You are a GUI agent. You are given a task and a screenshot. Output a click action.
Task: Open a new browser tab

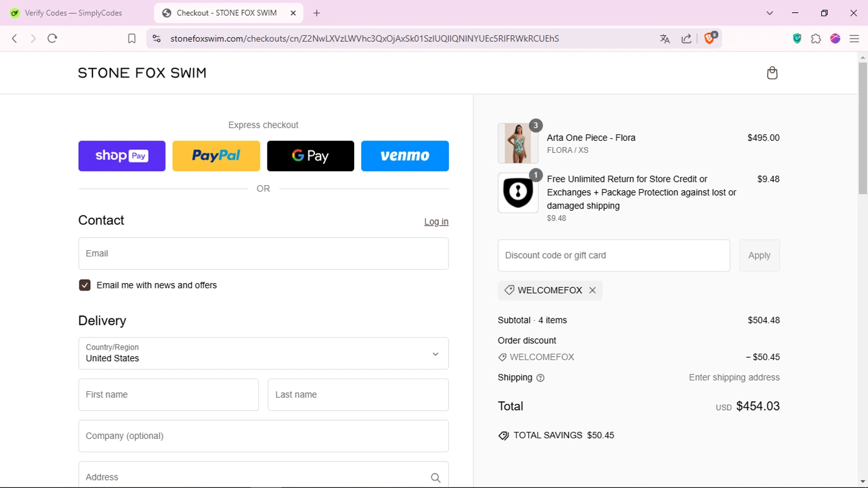(317, 13)
